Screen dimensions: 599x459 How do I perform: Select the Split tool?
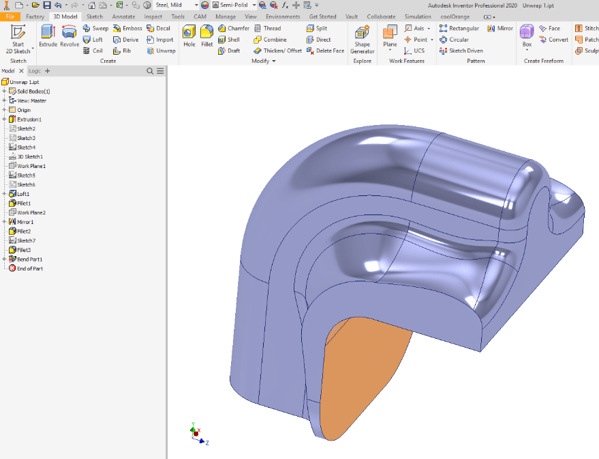[317, 28]
